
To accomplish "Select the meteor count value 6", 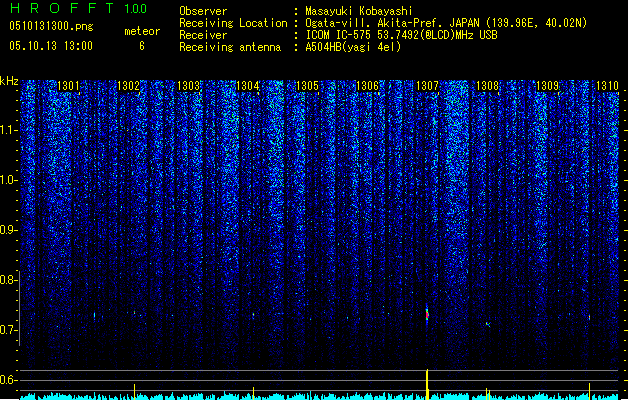I will pyautogui.click(x=142, y=46).
